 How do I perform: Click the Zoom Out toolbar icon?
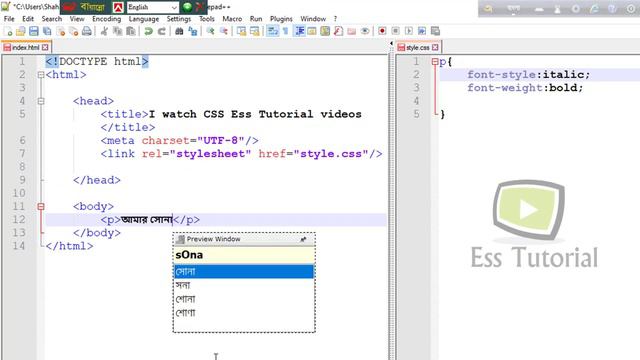224,31
